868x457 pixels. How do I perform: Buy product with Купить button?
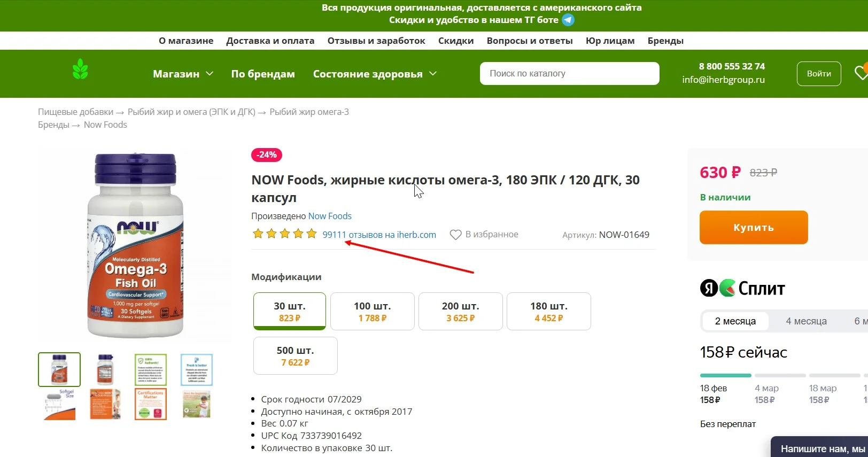[754, 227]
